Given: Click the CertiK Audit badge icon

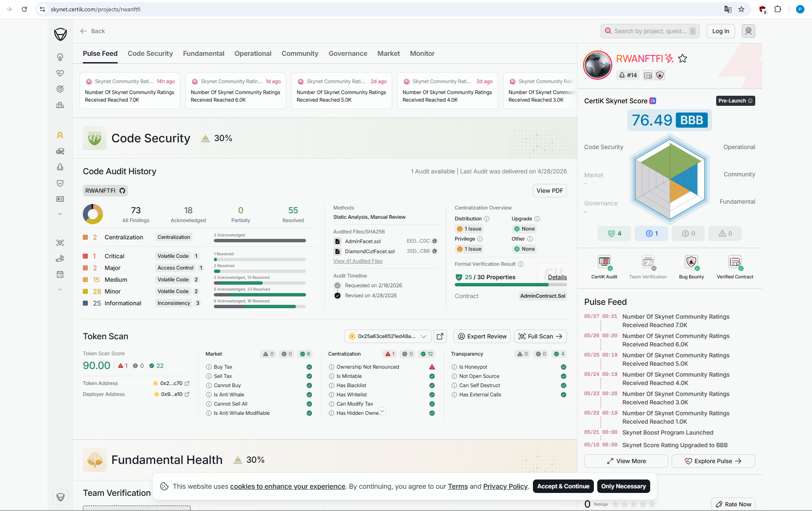Looking at the screenshot, I should click(604, 262).
